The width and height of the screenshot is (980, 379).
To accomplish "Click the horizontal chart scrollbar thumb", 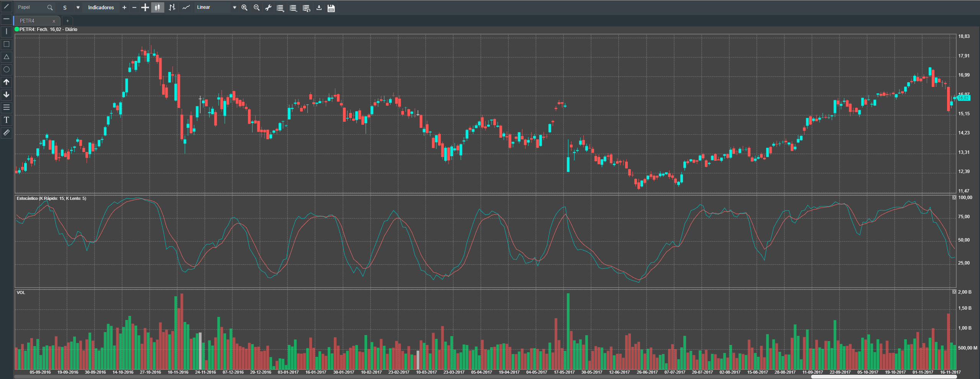I will pyautogui.click(x=884, y=377).
